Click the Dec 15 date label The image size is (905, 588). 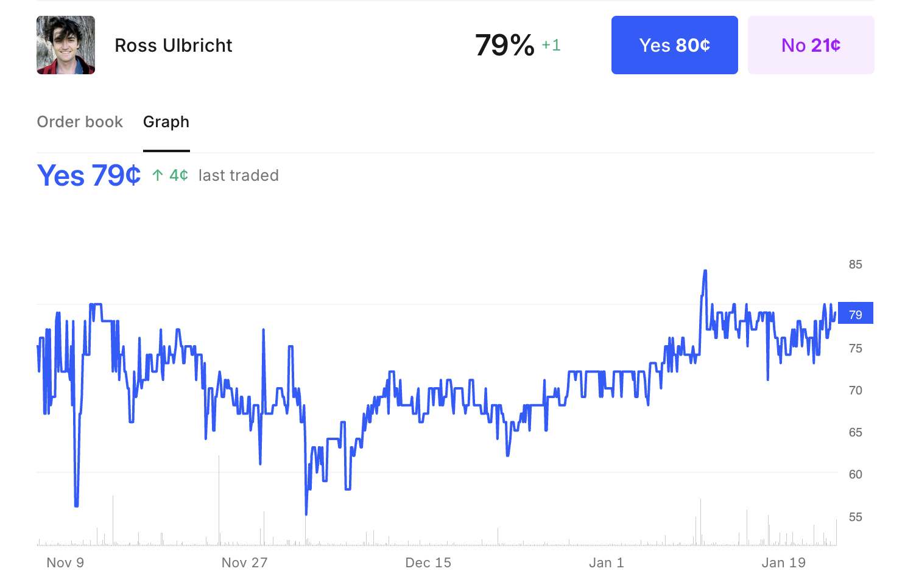pos(428,562)
